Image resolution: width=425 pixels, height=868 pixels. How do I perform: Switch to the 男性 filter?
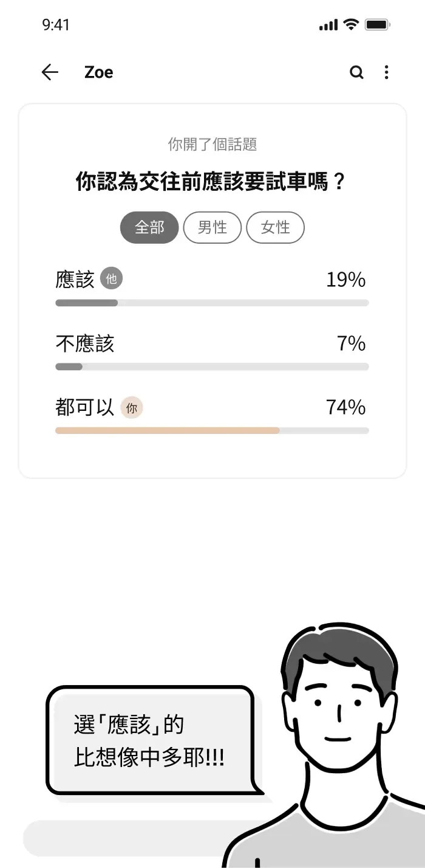click(x=212, y=227)
